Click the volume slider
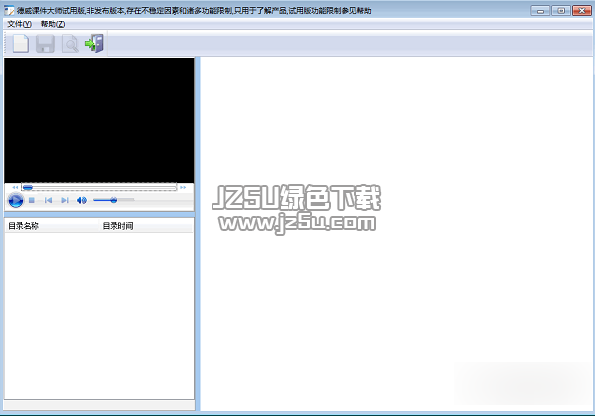This screenshot has height=416, width=595. pyautogui.click(x=113, y=200)
